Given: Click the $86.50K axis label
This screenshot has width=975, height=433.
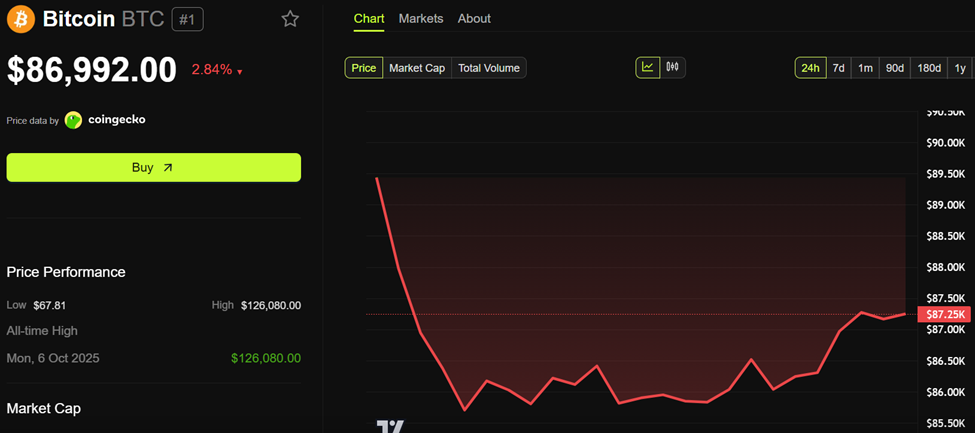Looking at the screenshot, I should (x=945, y=361).
